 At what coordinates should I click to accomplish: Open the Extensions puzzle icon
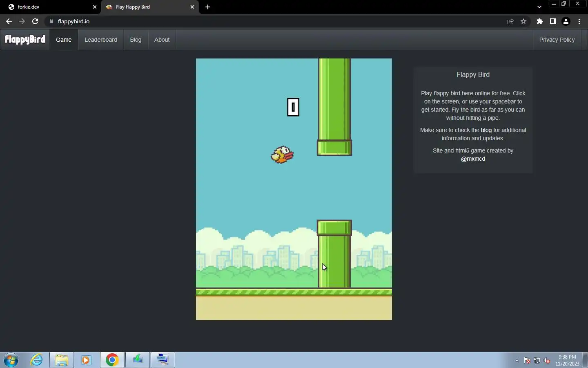tap(540, 21)
